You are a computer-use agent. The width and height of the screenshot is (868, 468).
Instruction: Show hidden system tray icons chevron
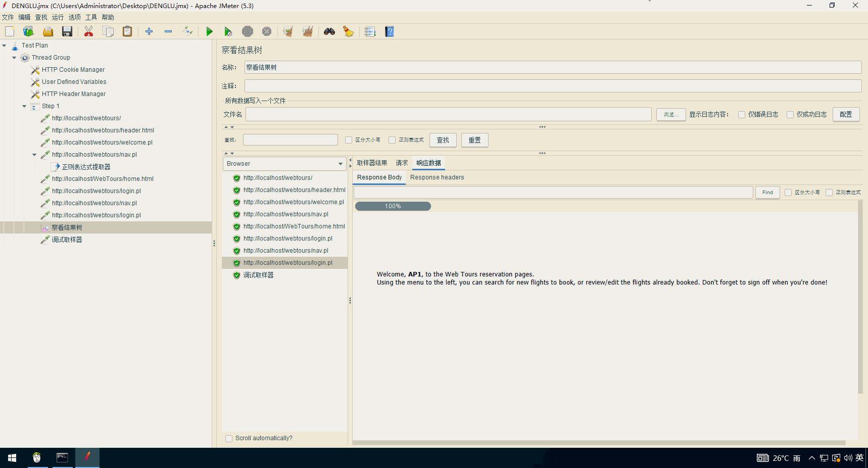[812, 458]
